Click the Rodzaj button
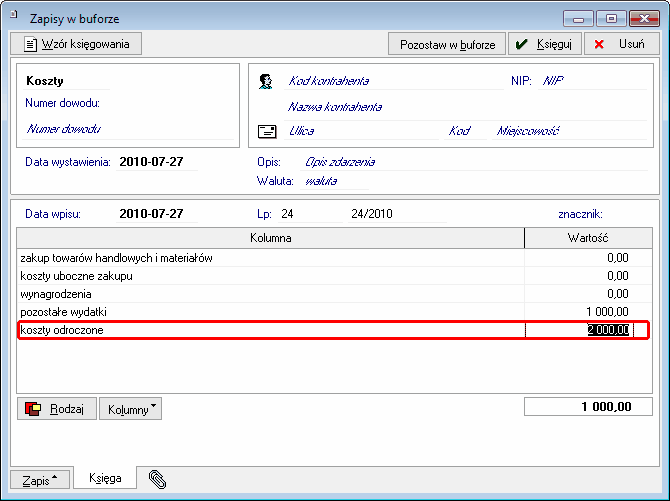This screenshot has width=670, height=501. click(x=58, y=409)
